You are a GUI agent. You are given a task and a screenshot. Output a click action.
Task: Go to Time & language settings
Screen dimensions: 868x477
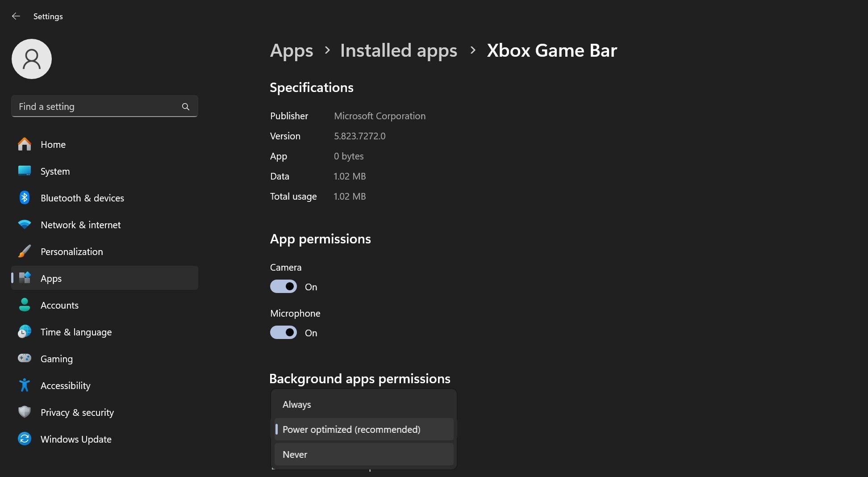[x=76, y=332]
